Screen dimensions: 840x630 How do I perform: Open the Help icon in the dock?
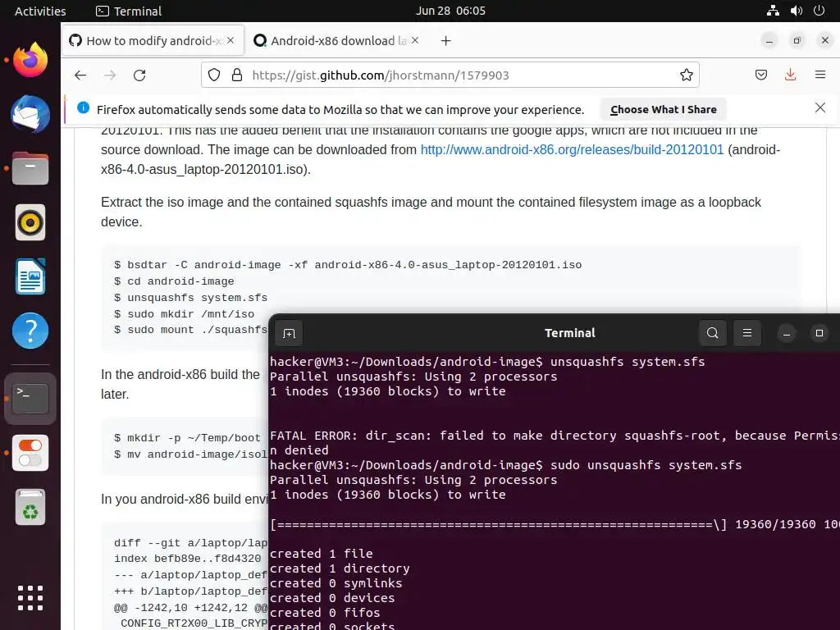click(30, 331)
